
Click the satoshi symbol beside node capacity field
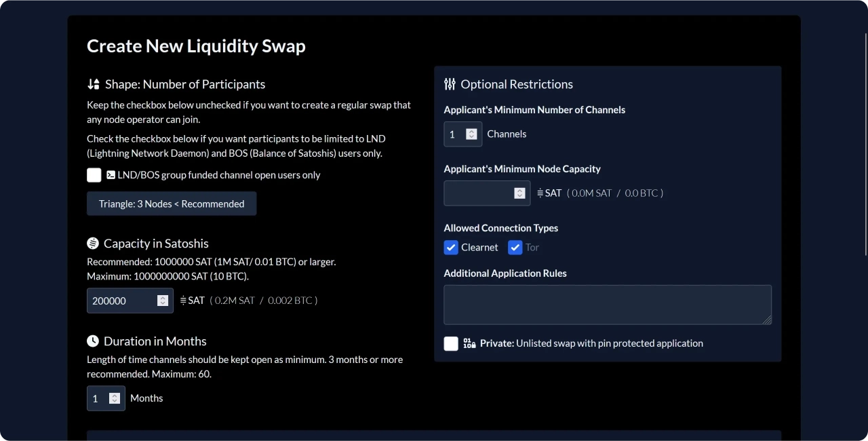tap(540, 193)
